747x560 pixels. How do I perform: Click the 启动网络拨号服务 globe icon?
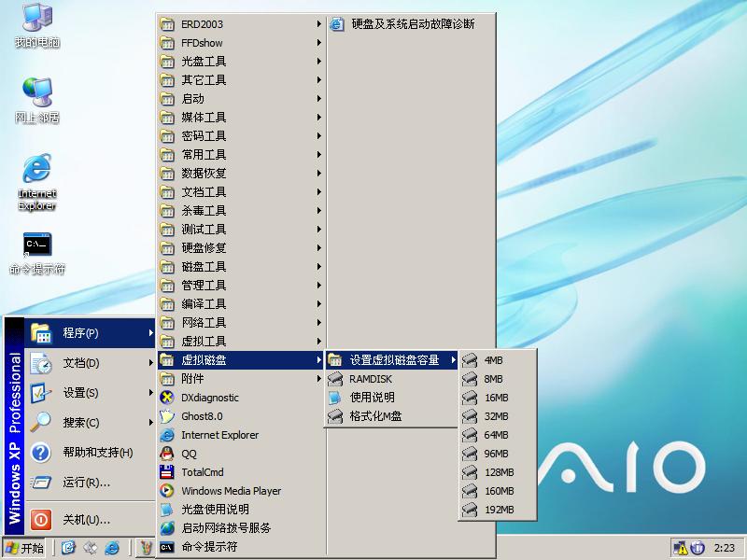[x=167, y=527]
